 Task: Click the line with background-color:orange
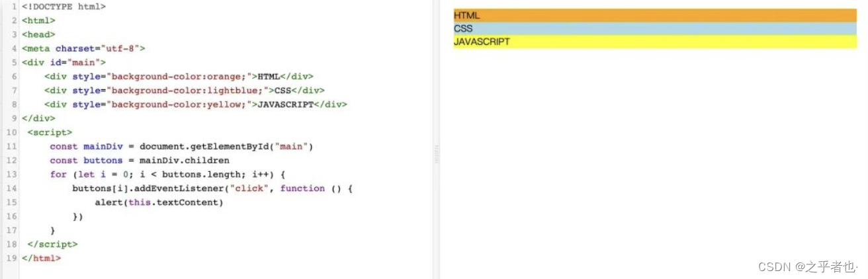point(179,76)
